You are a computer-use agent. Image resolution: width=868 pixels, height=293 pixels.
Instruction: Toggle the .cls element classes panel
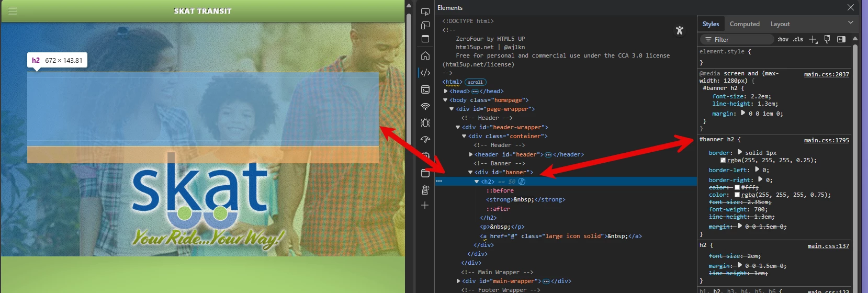798,39
